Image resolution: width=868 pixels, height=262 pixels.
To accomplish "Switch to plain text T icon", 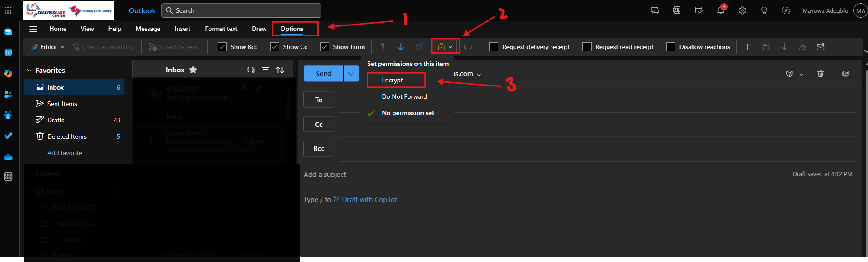I will 747,47.
